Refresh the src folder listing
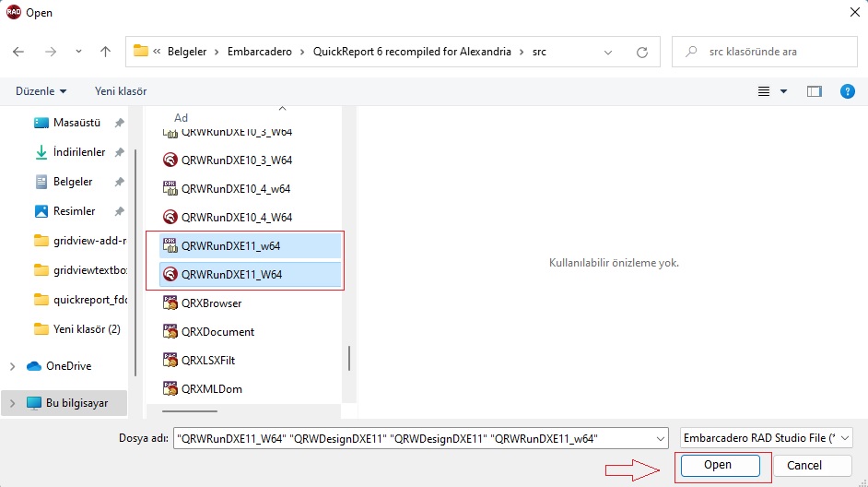Screen dimensions: 868x487 [x=642, y=52]
